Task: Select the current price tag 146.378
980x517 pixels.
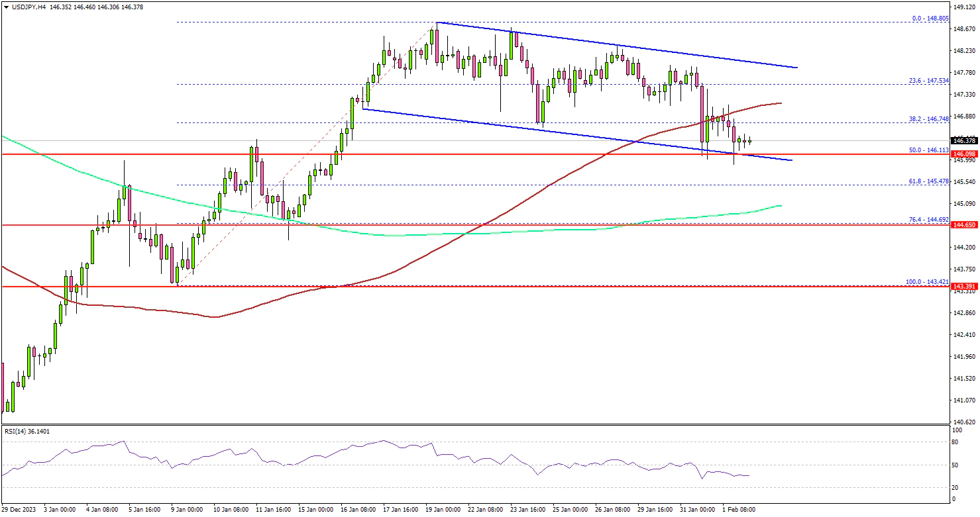Action: (x=963, y=140)
